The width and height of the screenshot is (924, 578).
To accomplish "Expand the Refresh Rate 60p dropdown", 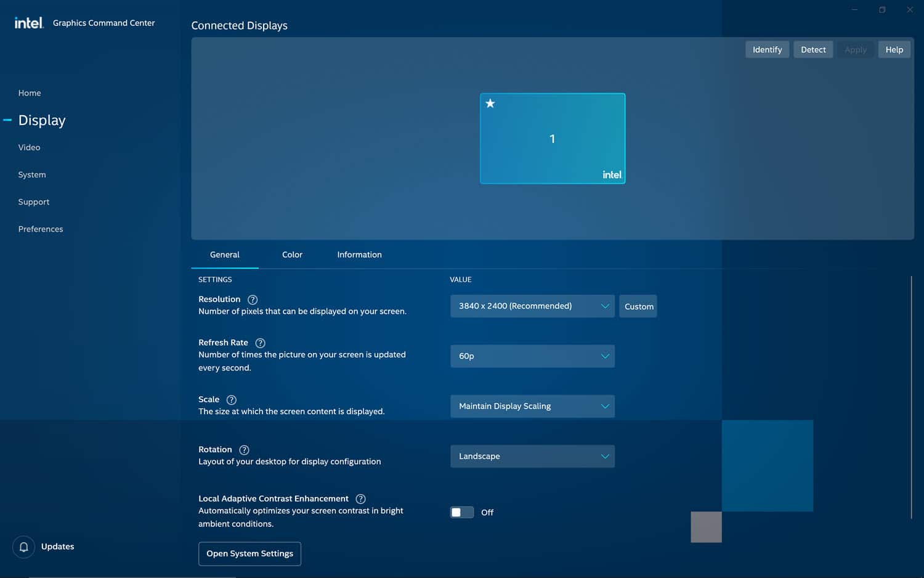I will coord(532,356).
